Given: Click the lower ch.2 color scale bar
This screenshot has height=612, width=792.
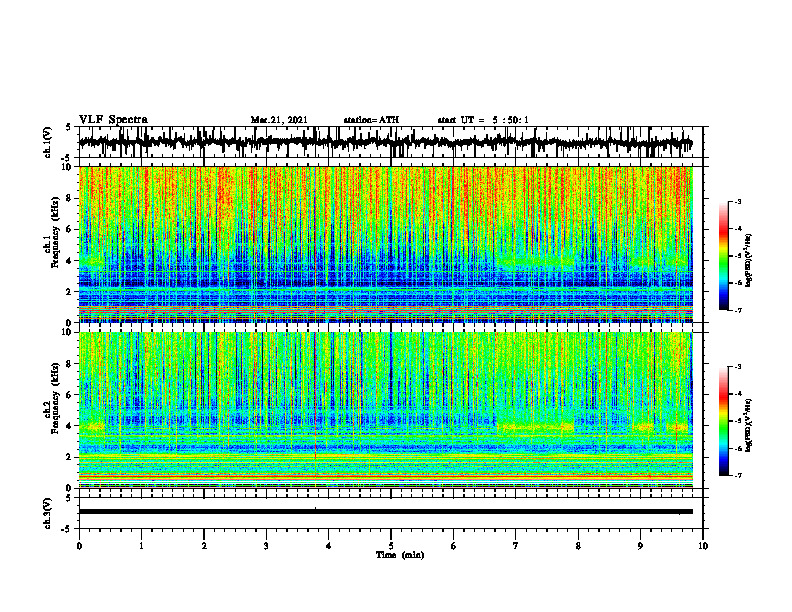Looking at the screenshot, I should coord(723,421).
